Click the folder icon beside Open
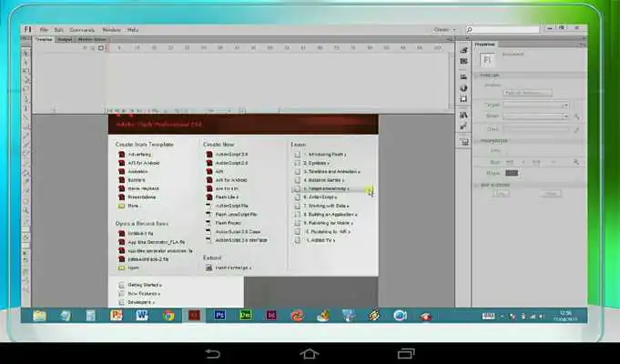Viewport: 620px width, 364px height. click(121, 268)
